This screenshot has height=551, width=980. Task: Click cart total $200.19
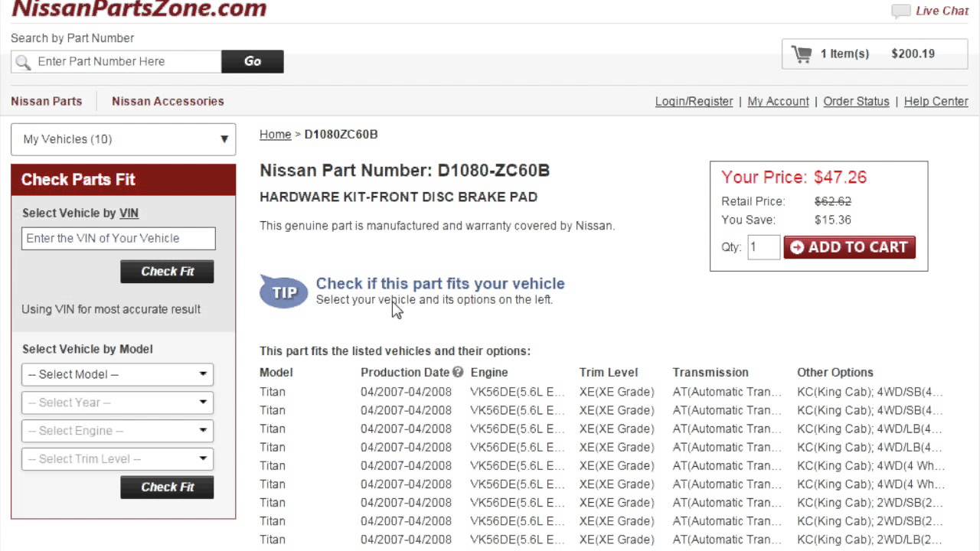pos(913,54)
